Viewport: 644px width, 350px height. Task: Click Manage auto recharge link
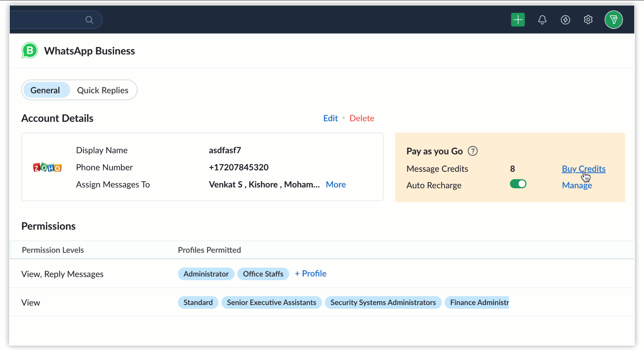click(577, 185)
